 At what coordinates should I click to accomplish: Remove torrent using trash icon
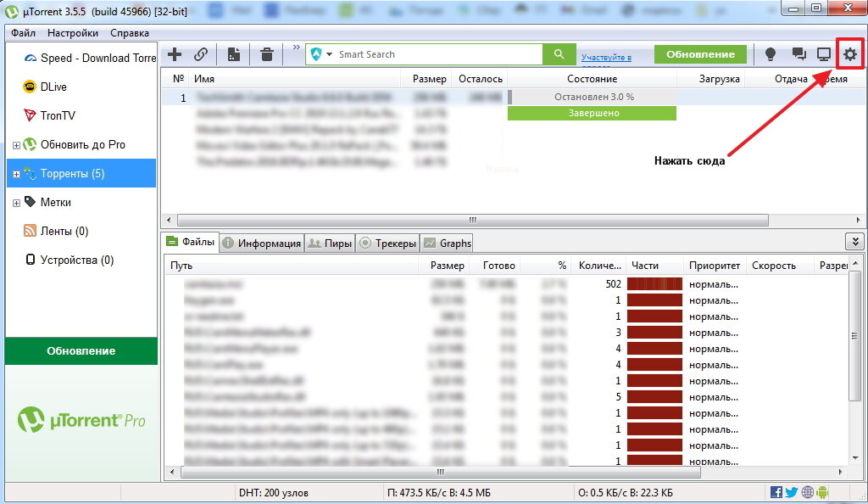[x=267, y=54]
